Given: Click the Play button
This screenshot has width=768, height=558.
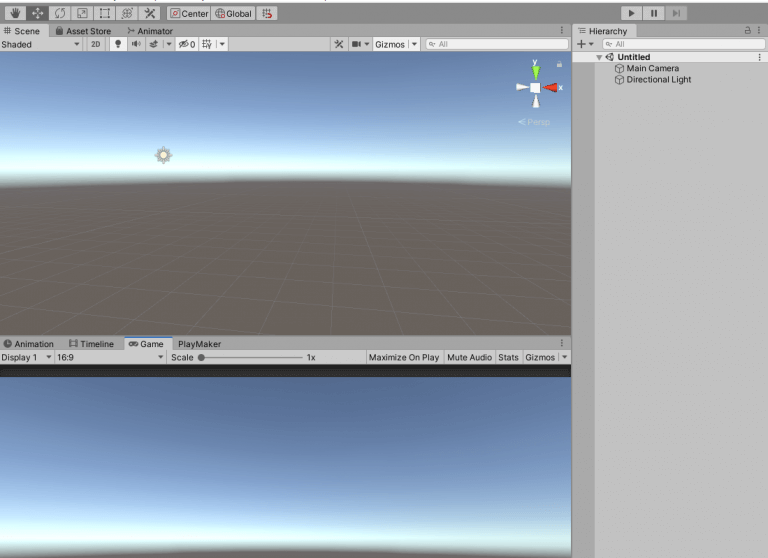Looking at the screenshot, I should pyautogui.click(x=631, y=13).
